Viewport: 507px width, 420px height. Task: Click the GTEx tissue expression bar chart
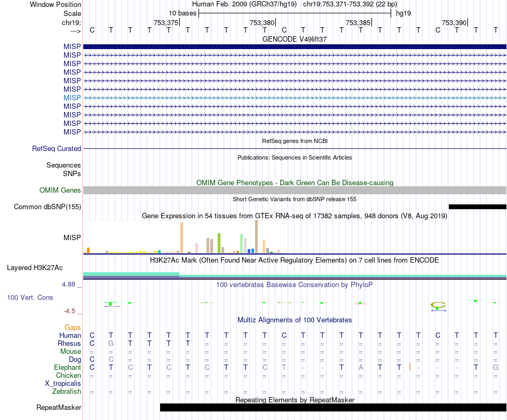pos(184,236)
